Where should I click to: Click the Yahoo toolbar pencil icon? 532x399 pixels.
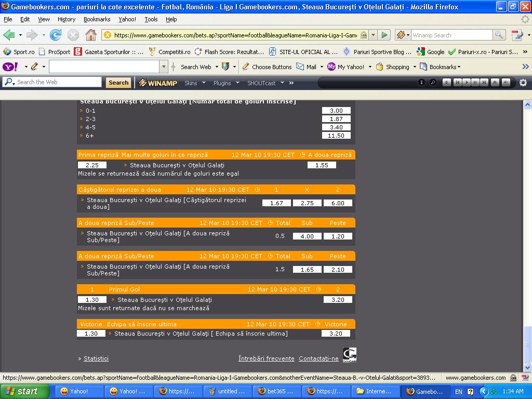[34, 66]
